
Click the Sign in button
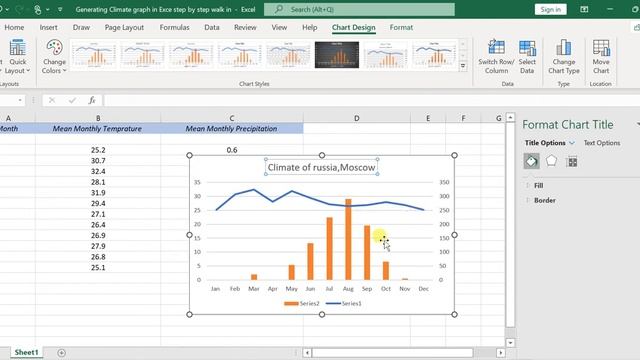click(551, 9)
